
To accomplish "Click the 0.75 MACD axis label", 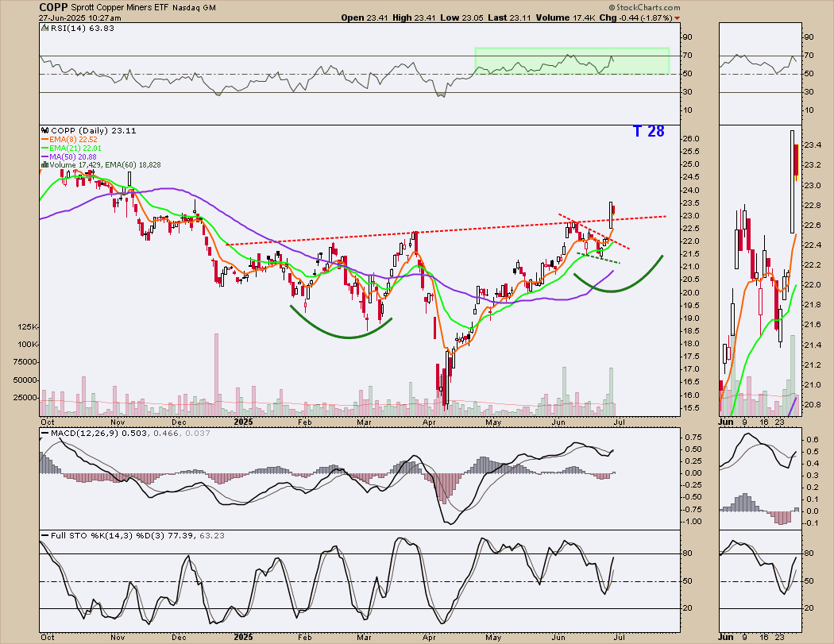I will [693, 437].
